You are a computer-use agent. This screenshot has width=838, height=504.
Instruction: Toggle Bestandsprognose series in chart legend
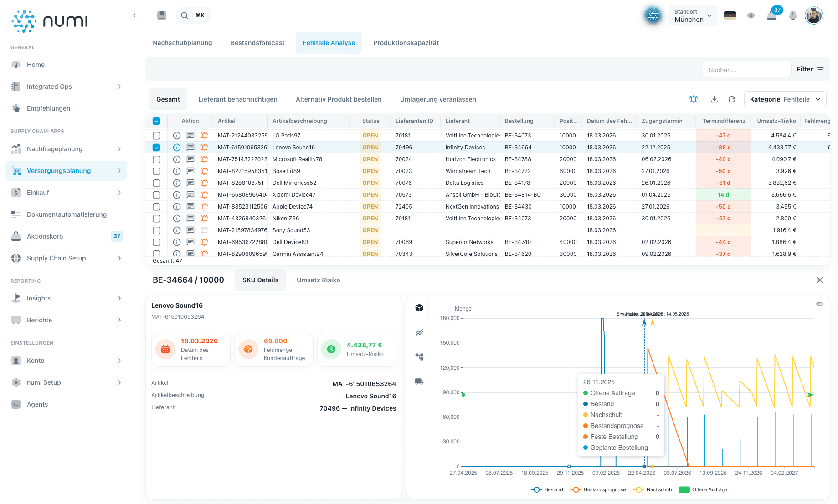pyautogui.click(x=598, y=489)
